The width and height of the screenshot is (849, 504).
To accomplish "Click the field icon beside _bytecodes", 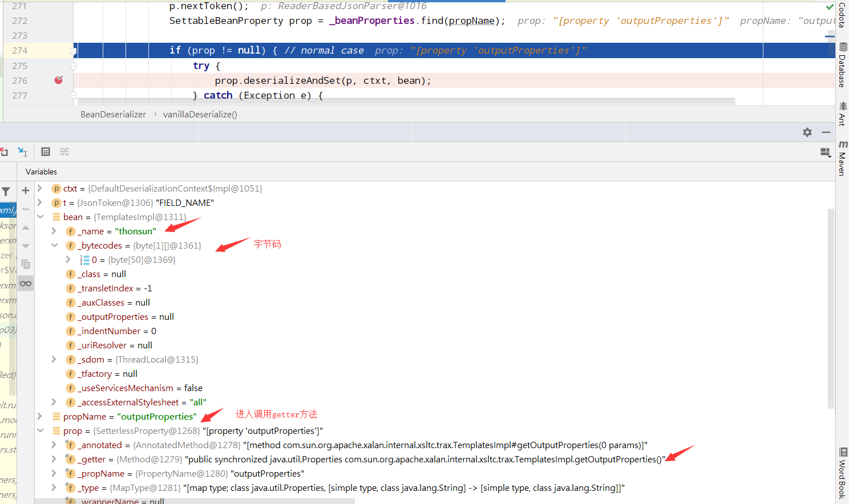I will click(71, 246).
